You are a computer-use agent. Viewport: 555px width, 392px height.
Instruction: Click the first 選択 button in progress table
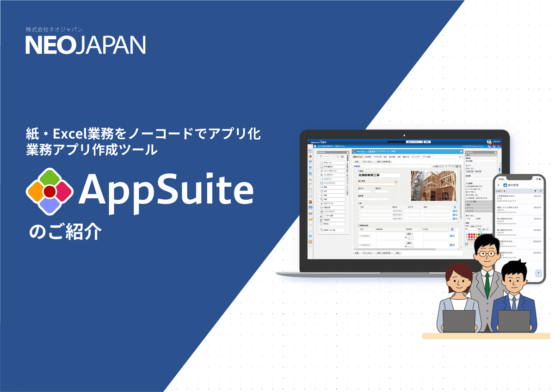pos(409,234)
